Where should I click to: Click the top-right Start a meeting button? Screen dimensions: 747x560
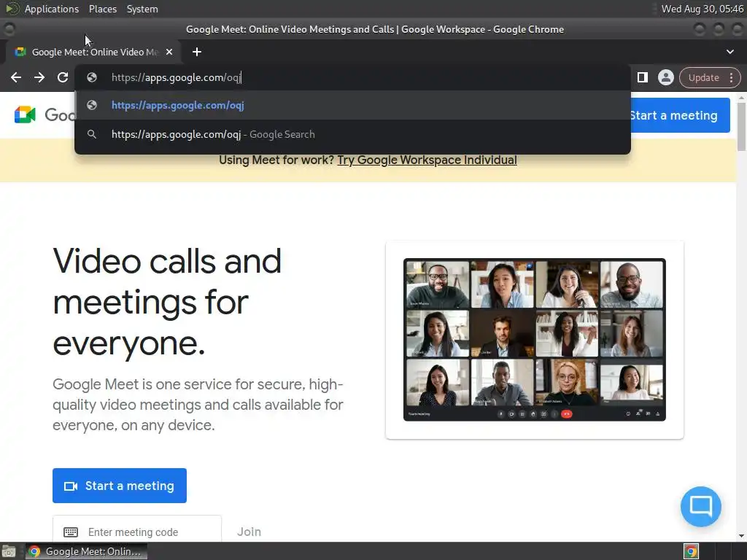coord(680,115)
